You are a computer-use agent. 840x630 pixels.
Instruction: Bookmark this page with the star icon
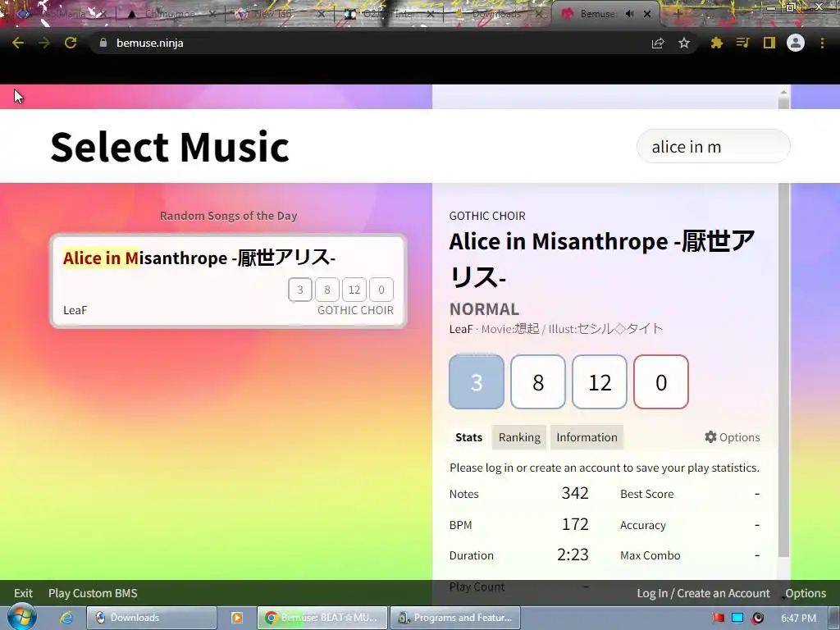tap(684, 43)
